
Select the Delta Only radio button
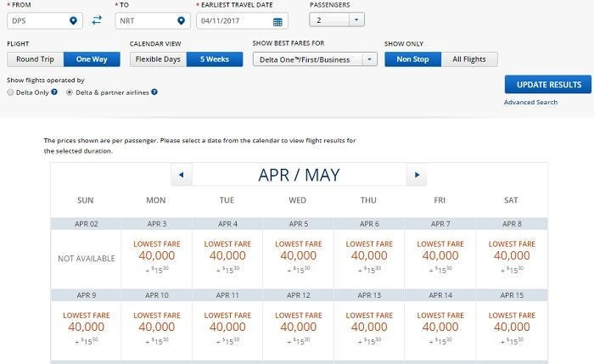point(10,92)
